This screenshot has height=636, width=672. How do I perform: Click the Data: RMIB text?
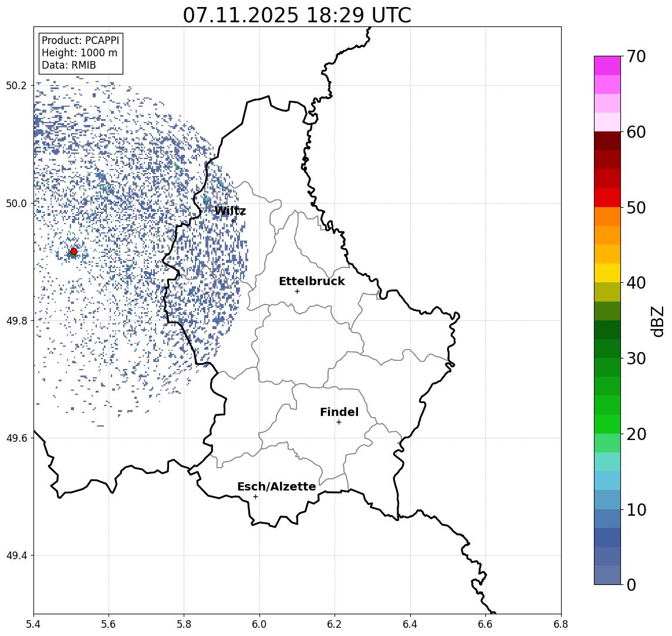tap(69, 65)
